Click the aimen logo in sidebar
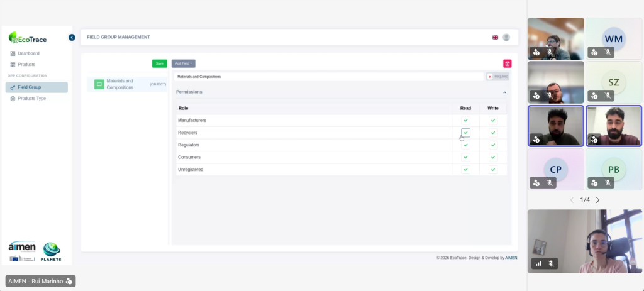This screenshot has width=644, height=291. coord(22,247)
